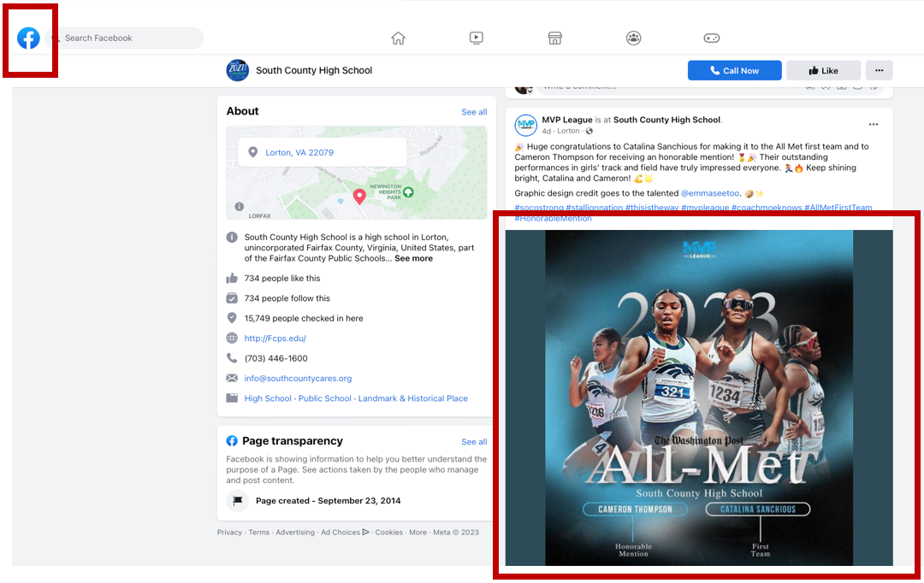Click "734 people follow this" text
The width and height of the screenshot is (924, 583).
pyautogui.click(x=287, y=298)
